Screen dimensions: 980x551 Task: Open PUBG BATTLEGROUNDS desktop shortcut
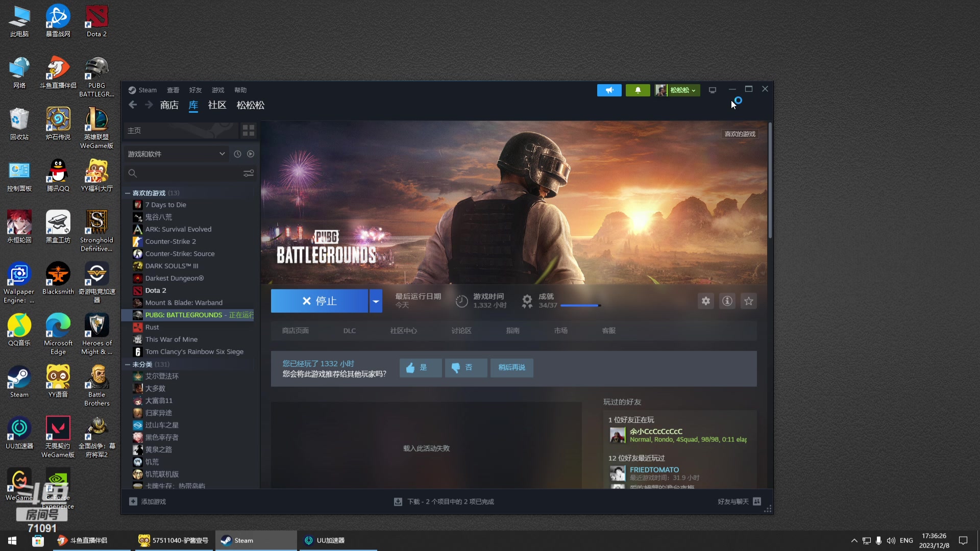click(x=96, y=77)
